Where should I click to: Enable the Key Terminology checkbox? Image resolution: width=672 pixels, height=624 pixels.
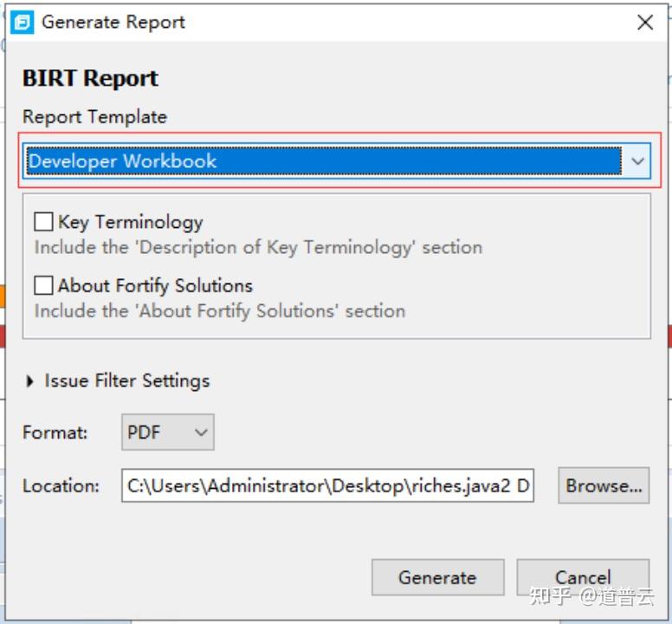[x=43, y=222]
